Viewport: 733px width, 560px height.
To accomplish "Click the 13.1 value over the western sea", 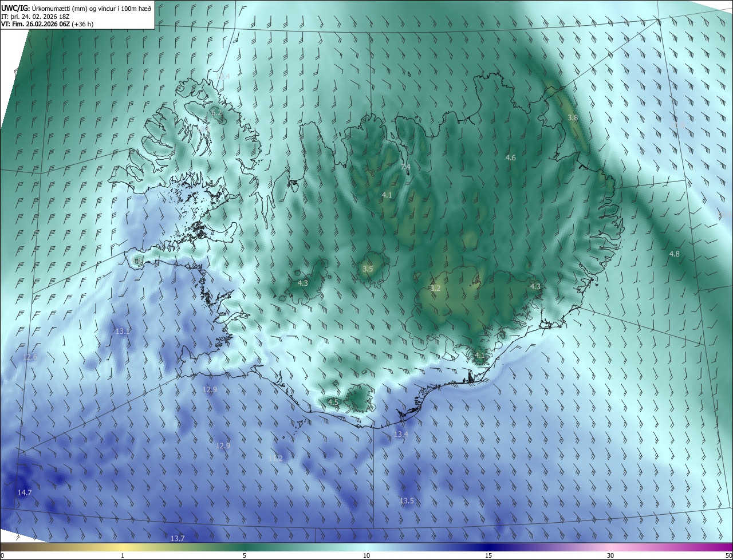I will pyautogui.click(x=123, y=332).
